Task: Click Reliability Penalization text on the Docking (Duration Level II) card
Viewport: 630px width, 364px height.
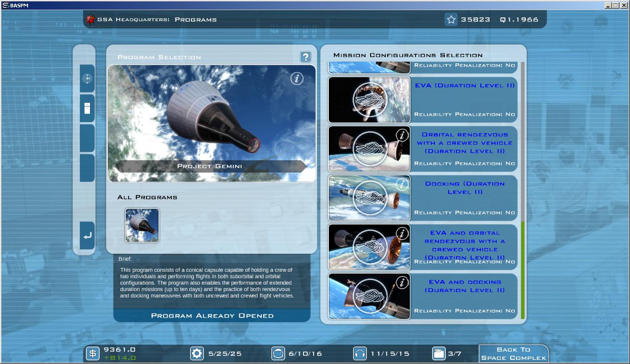Action: [x=465, y=213]
